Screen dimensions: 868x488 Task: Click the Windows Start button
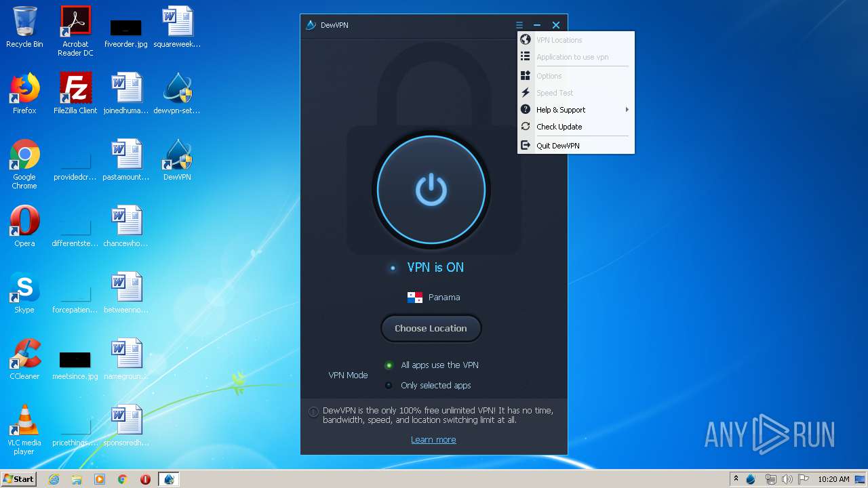pos(19,479)
